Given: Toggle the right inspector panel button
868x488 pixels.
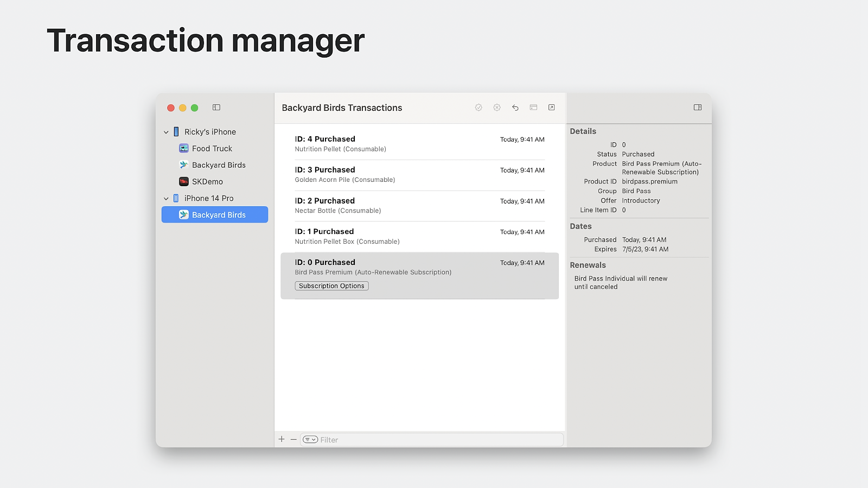Looking at the screenshot, I should click(698, 107).
